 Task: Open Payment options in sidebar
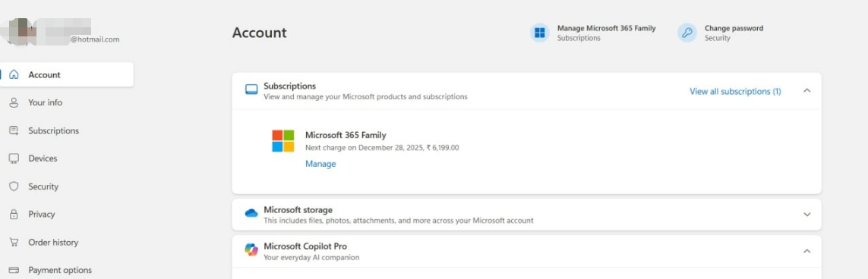tap(60, 270)
